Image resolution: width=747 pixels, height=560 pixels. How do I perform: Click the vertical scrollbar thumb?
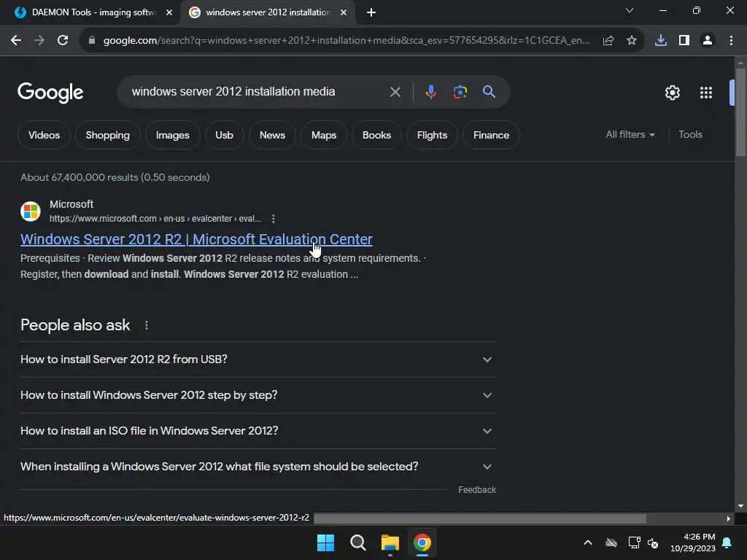pyautogui.click(x=740, y=112)
